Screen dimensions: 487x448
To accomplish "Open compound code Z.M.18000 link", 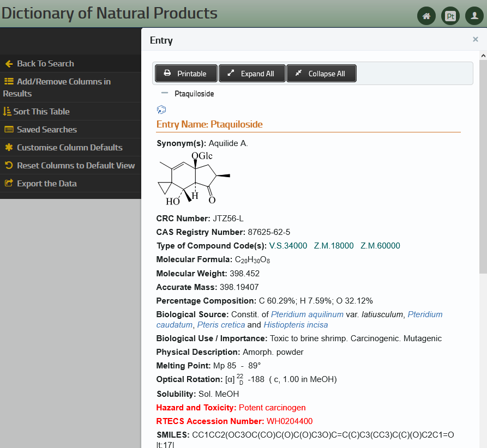I will 334,246.
